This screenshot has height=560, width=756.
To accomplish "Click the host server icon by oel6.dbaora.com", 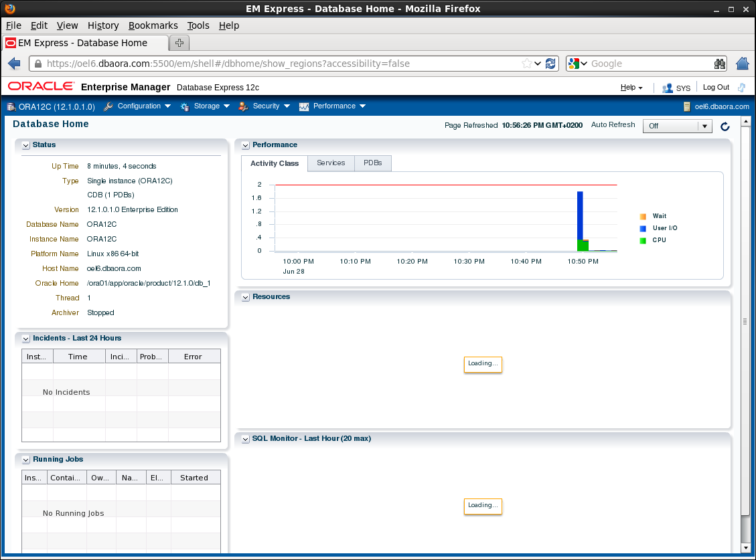I will tap(687, 106).
